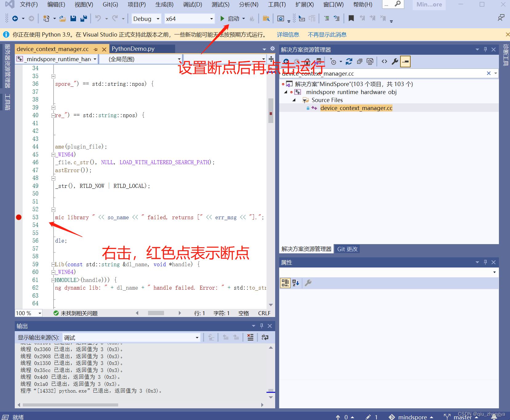Viewport: 510px width, 420px height.
Task: Open the Debug configuration dropdown
Action: click(x=146, y=19)
